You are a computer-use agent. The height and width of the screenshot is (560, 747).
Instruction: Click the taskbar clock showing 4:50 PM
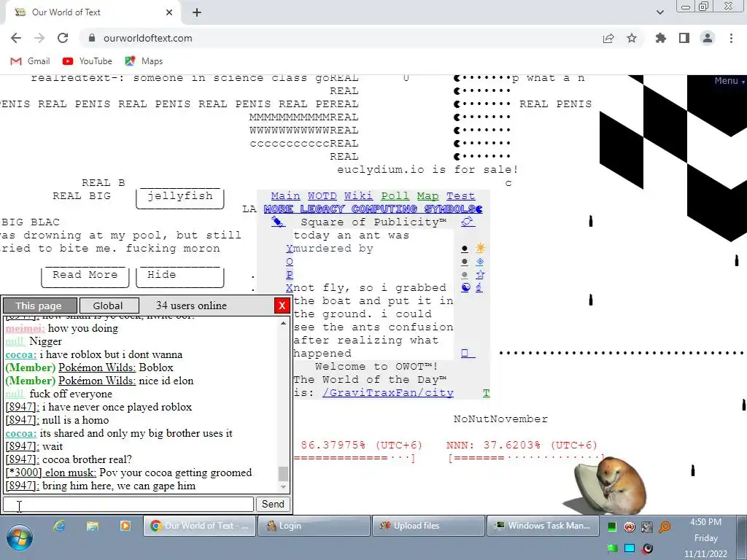[705, 538]
